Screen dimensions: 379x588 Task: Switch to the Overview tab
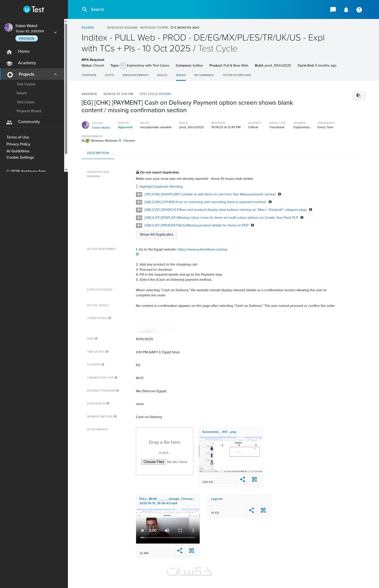pos(89,75)
